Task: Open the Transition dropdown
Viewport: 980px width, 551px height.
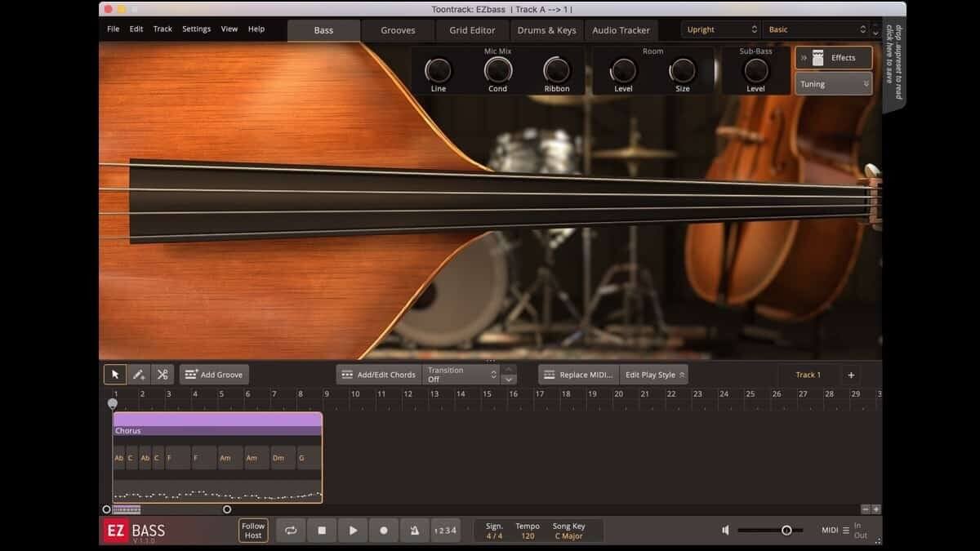Action: pyautogui.click(x=461, y=374)
